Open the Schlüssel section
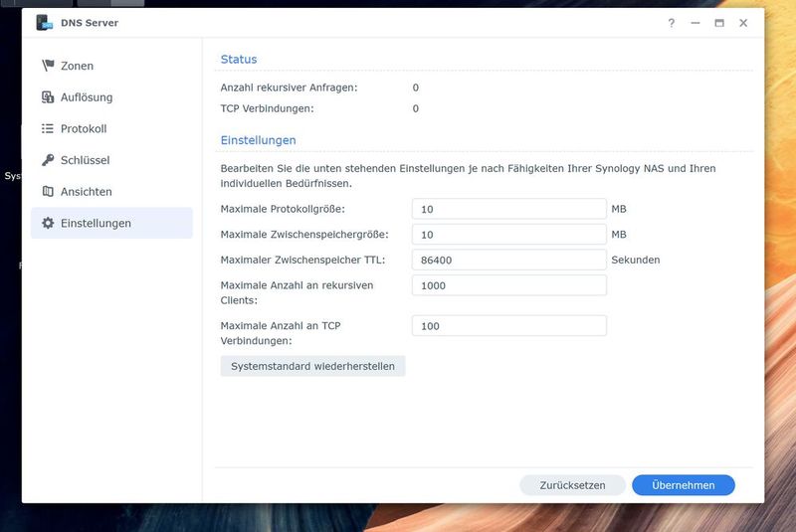Screen dimensions: 796x532 click(x=111, y=160)
